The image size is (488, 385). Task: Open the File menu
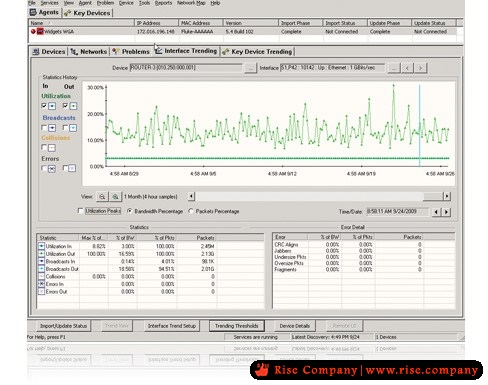(32, 3)
